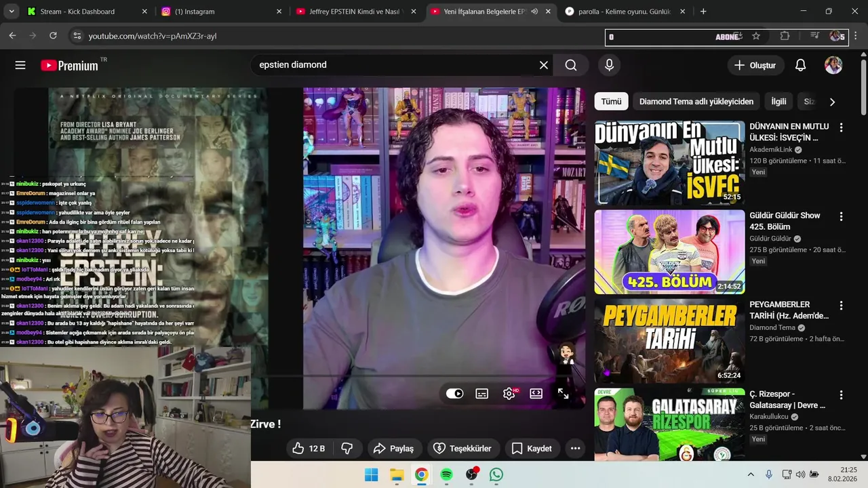Click the tray microphone icon
868x488 pixels.
(769, 474)
